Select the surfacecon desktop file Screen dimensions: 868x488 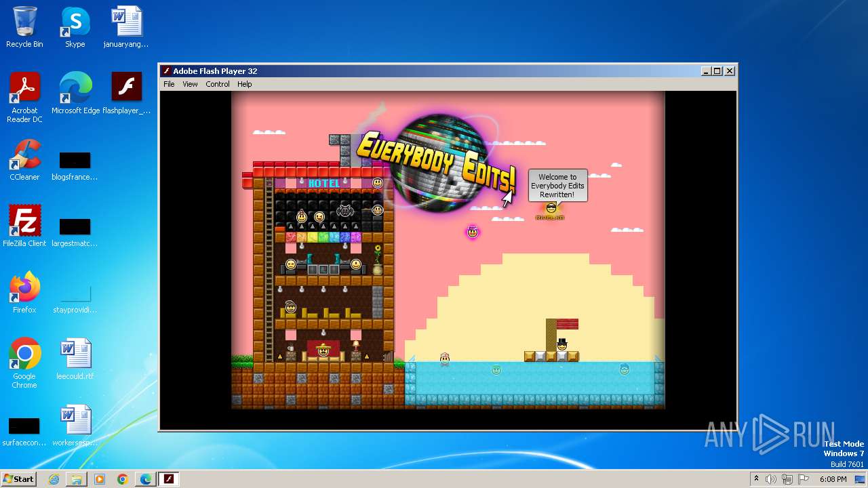24,432
